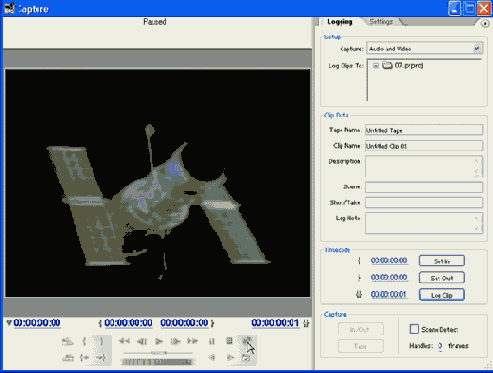Click the Out timecode in Timecode section
This screenshot has width=493, height=373.
click(389, 278)
